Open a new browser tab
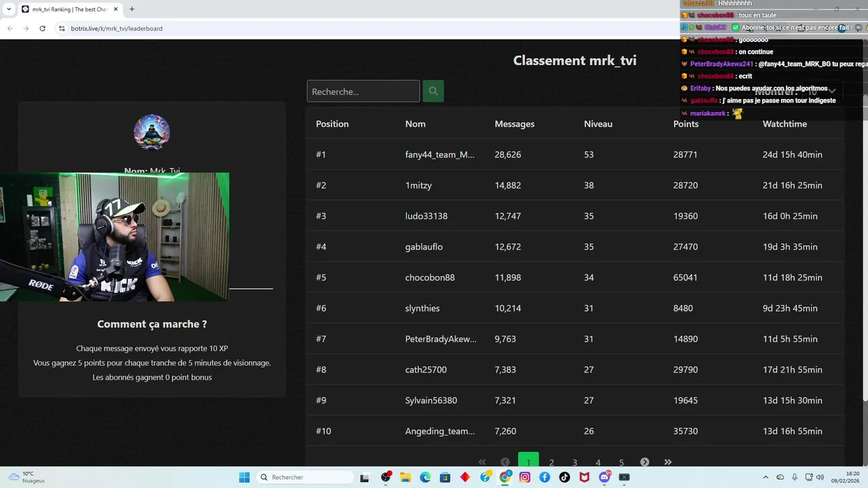The width and height of the screenshot is (868, 488). coord(132,9)
